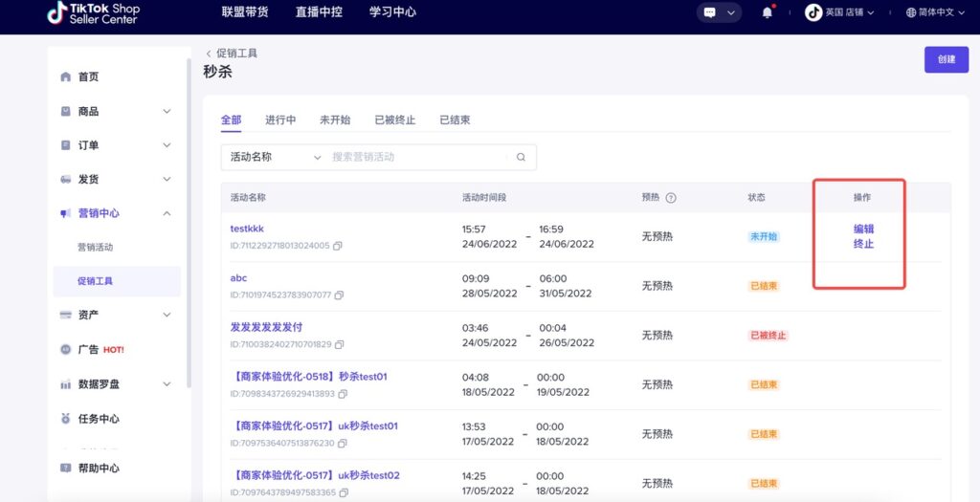Open the 简体中文 language dropdown

pyautogui.click(x=941, y=12)
